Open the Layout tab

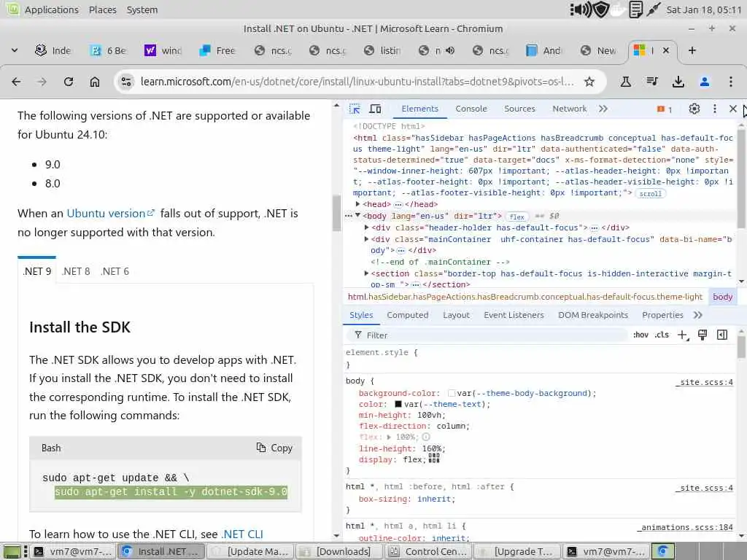[456, 315]
